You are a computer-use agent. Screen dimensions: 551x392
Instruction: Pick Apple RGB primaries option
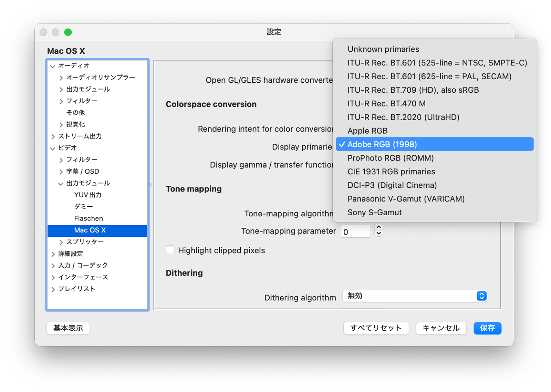(x=367, y=131)
